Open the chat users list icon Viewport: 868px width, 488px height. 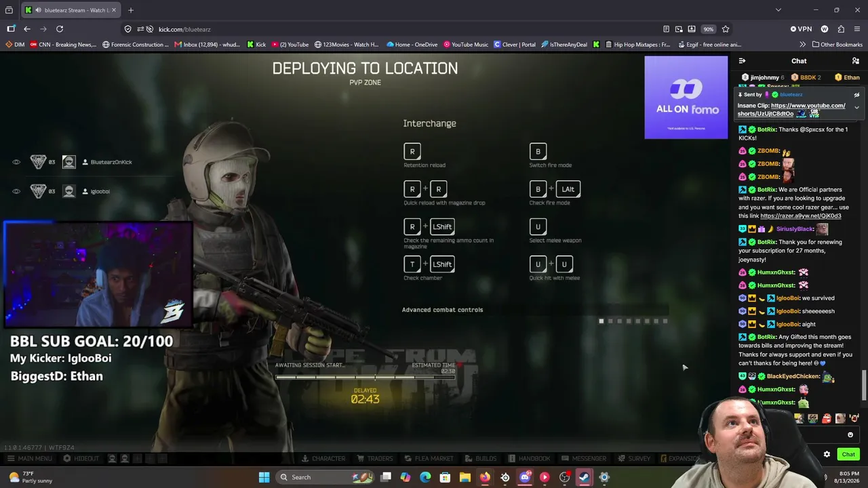(856, 61)
